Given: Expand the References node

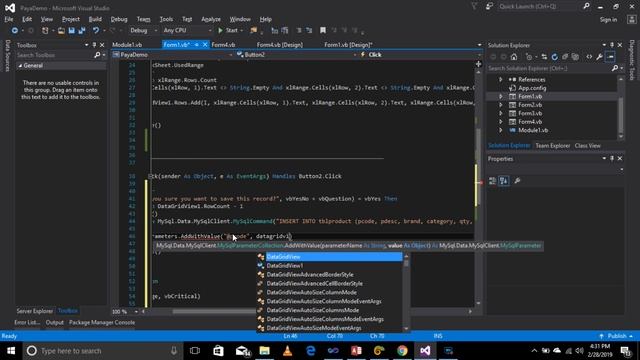Looking at the screenshot, I should [501, 80].
